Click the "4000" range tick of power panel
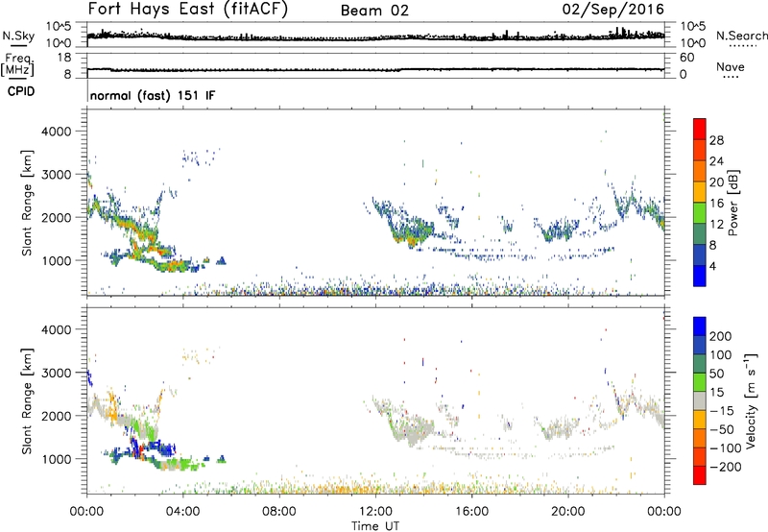Viewport: 768px width, 532px height. tap(57, 132)
